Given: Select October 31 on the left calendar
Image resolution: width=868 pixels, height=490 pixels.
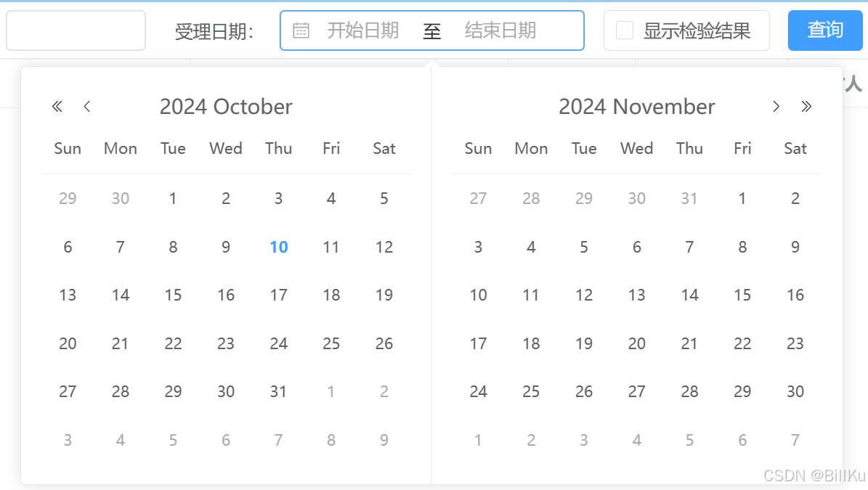Looking at the screenshot, I should pyautogui.click(x=278, y=391).
